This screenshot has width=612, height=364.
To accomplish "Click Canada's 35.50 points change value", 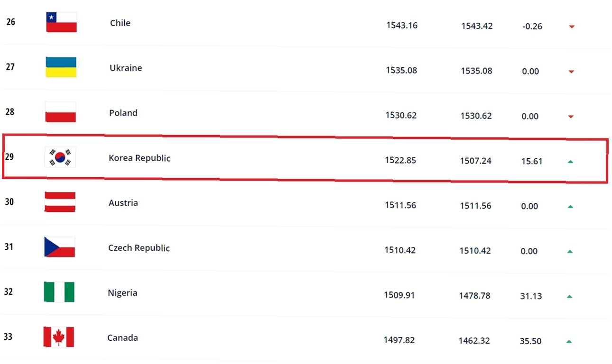I will pos(530,341).
